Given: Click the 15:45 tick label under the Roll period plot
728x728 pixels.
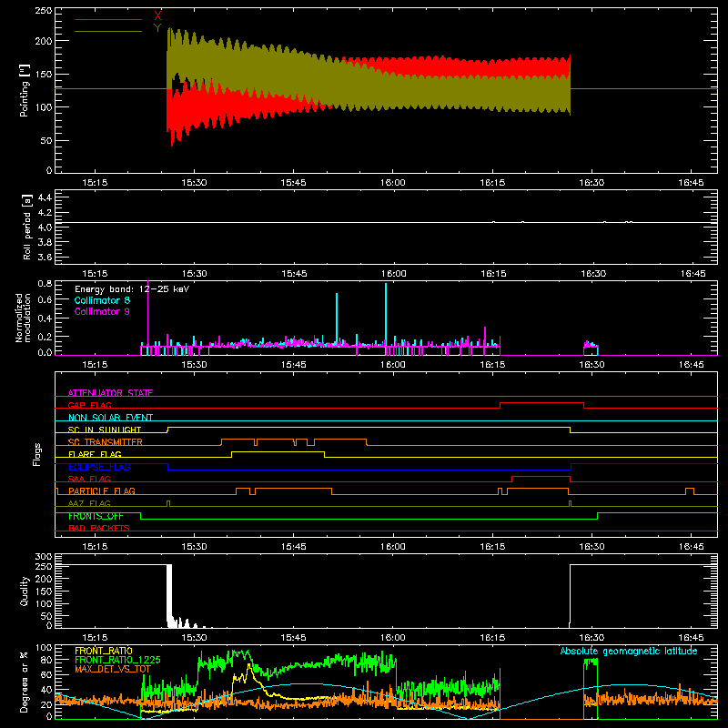Looking at the screenshot, I should pos(293,274).
